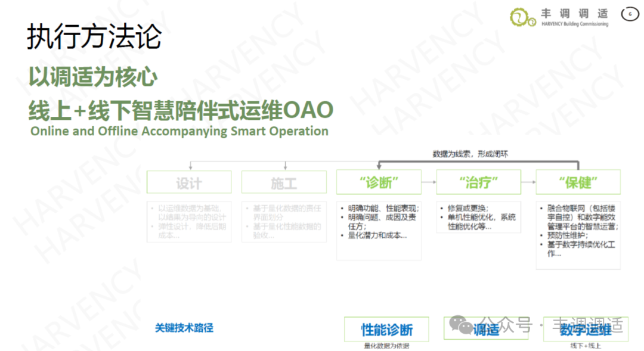644x351 pixels.
Task: Click the WeChat icon in the watermark
Action: click(x=460, y=324)
